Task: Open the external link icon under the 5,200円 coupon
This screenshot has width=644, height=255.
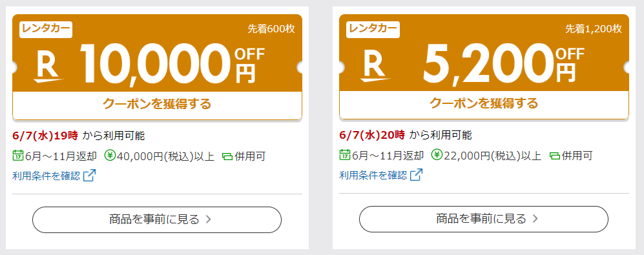Action: [417, 175]
